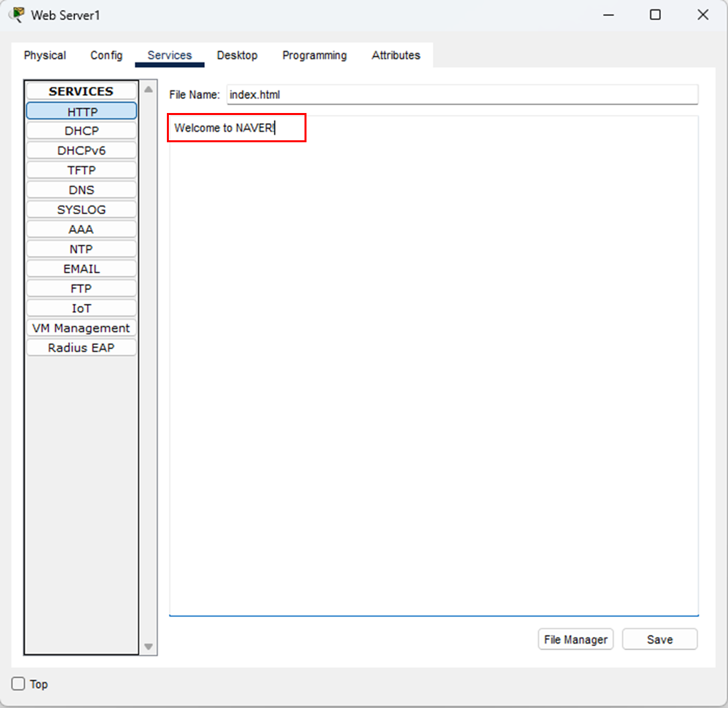Click the services list scroll-down arrow
728x708 pixels.
(148, 646)
